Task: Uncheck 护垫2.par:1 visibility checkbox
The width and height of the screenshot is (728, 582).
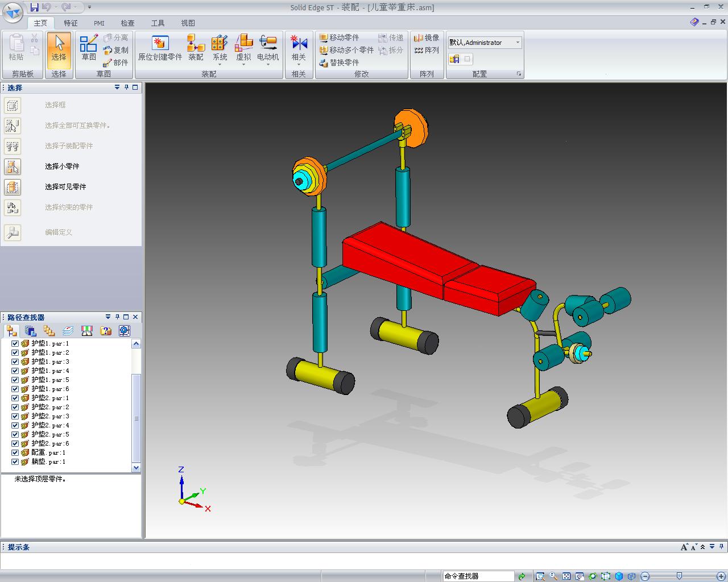Action: (x=15, y=398)
